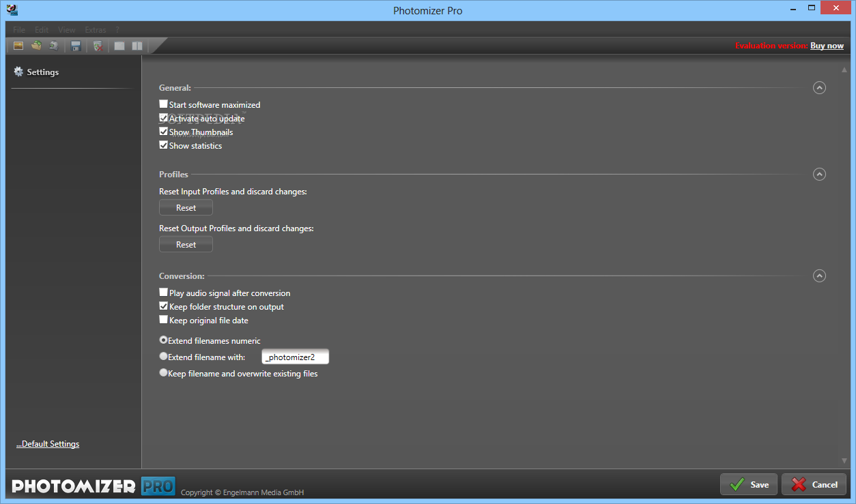The image size is (856, 504).
Task: Click the Settings gear icon
Action: click(18, 72)
